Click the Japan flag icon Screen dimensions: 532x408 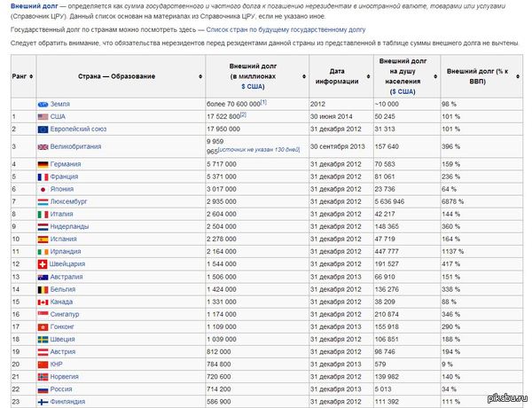pyautogui.click(x=43, y=189)
